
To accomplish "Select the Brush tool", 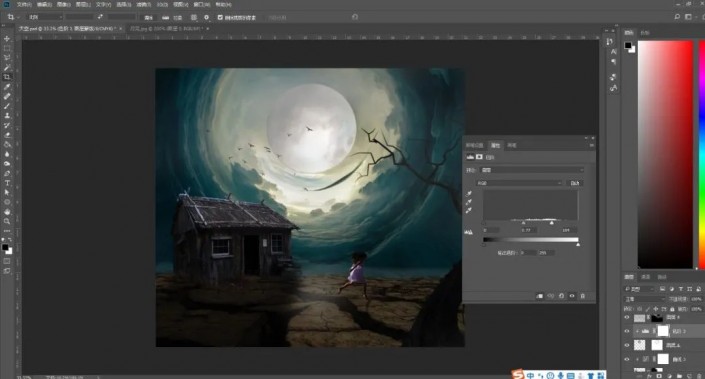I will tap(7, 106).
